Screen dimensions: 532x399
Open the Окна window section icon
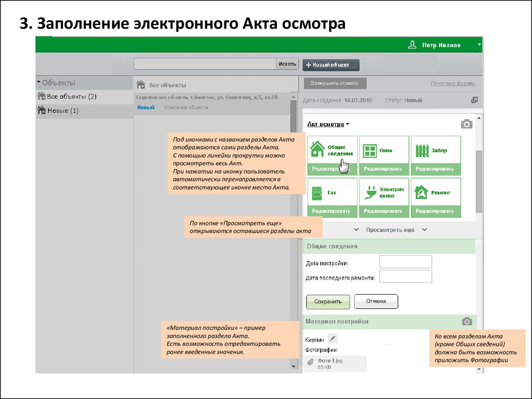click(369, 151)
